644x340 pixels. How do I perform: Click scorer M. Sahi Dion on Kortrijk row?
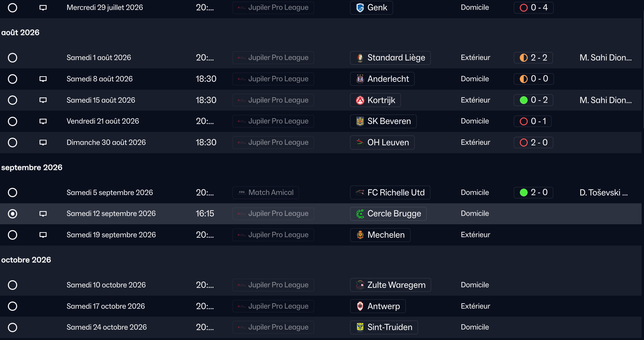[605, 100]
